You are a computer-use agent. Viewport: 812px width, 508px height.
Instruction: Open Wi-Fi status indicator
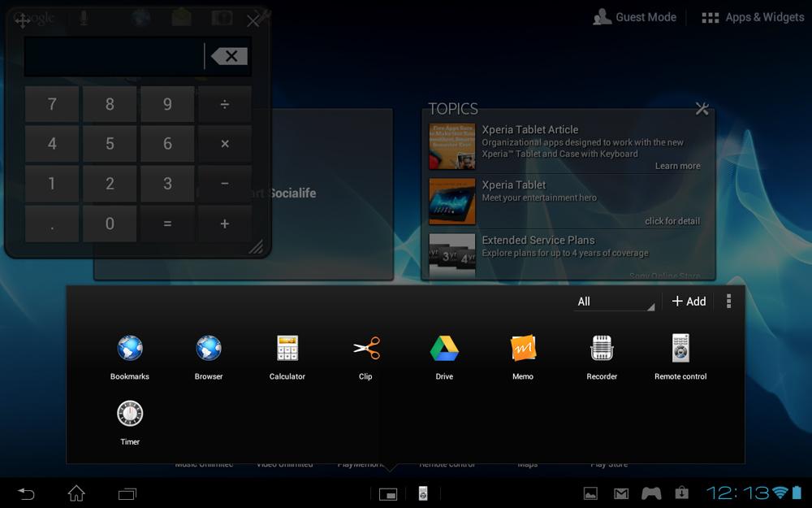(780, 493)
